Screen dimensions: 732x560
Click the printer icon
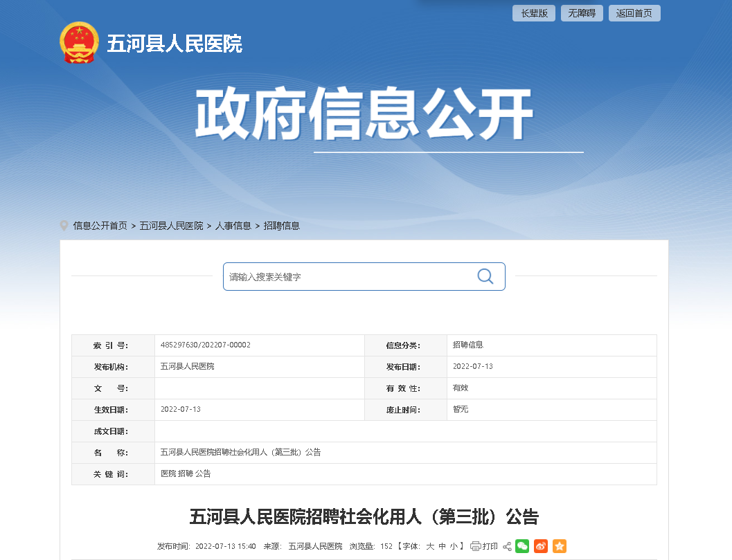pyautogui.click(x=476, y=546)
